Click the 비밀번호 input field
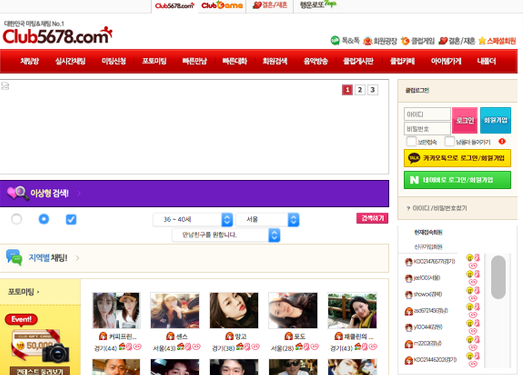 tap(427, 129)
